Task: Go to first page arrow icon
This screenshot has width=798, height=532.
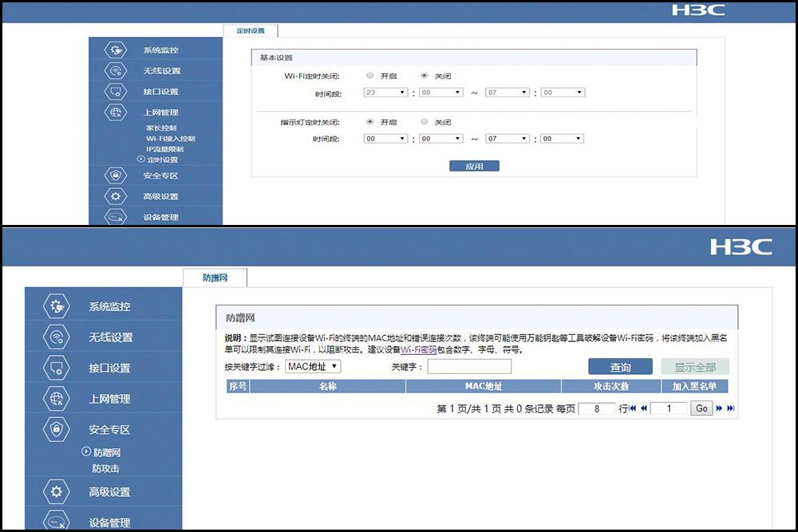Action: [x=633, y=408]
